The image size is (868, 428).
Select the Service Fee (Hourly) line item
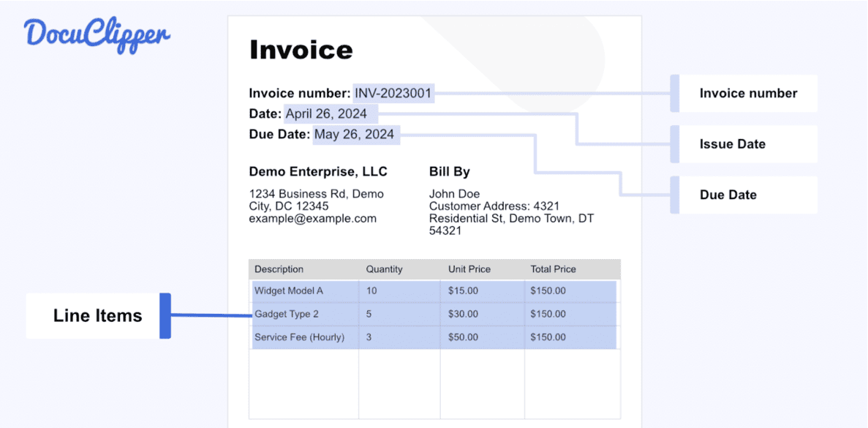299,337
